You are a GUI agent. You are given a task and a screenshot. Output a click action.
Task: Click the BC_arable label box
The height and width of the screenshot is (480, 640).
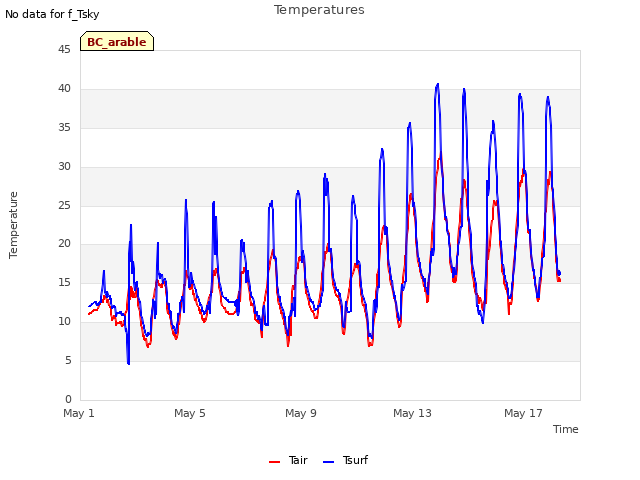(117, 41)
